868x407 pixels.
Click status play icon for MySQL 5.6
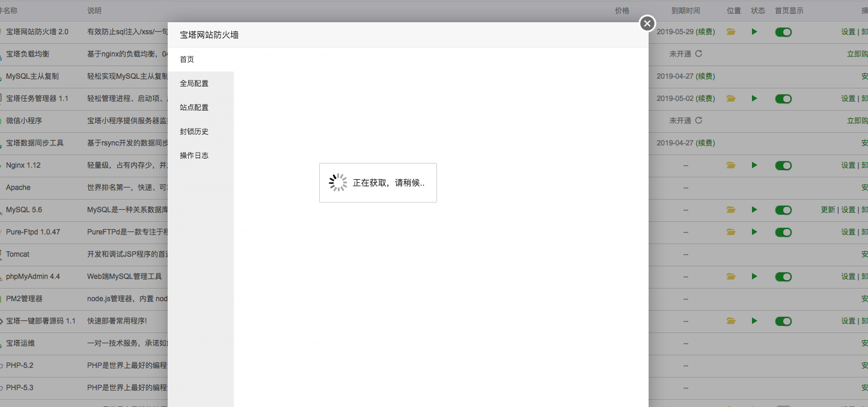coord(754,210)
